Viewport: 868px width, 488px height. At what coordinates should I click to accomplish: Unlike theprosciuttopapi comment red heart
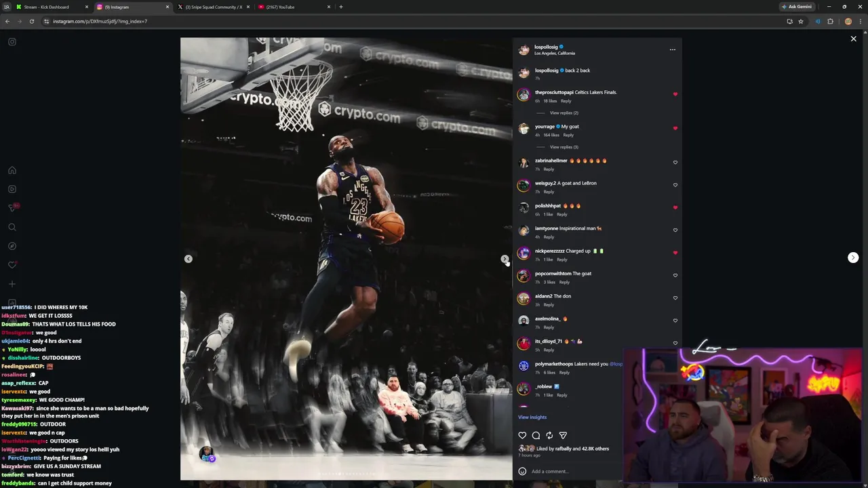click(675, 94)
